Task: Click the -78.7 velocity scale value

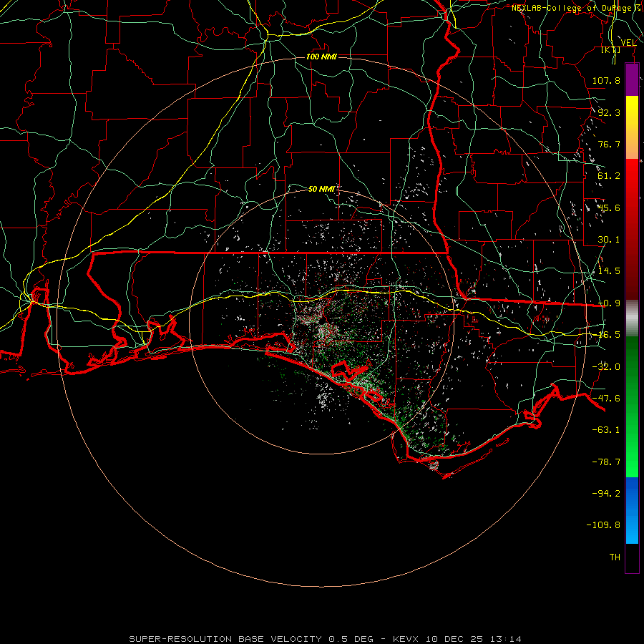Action: tap(606, 462)
